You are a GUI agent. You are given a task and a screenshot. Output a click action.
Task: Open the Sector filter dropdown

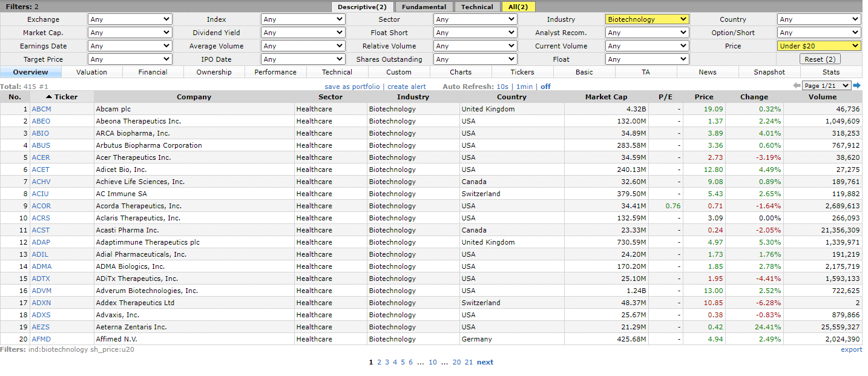click(x=476, y=19)
